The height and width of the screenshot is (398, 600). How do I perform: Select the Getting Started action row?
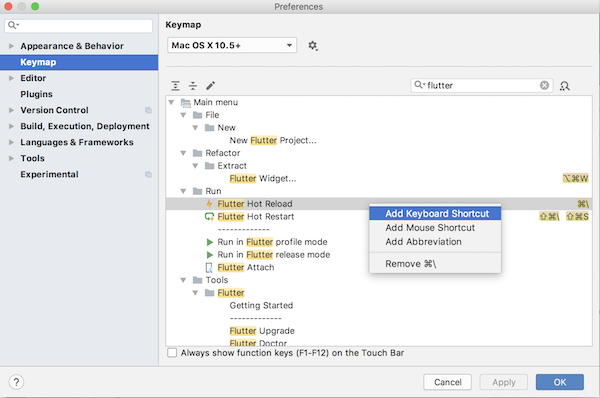coord(379,305)
